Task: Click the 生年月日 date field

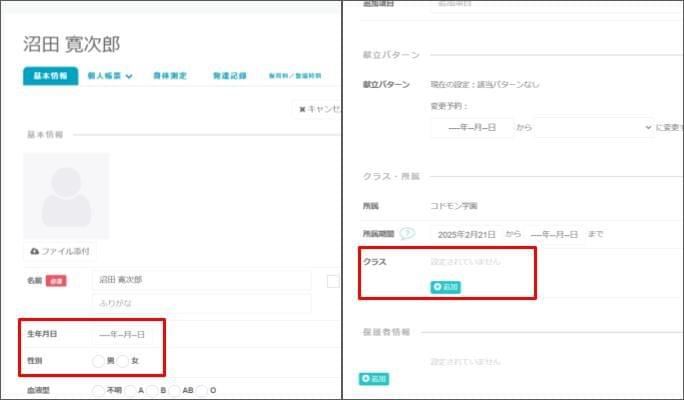Action: (x=122, y=334)
